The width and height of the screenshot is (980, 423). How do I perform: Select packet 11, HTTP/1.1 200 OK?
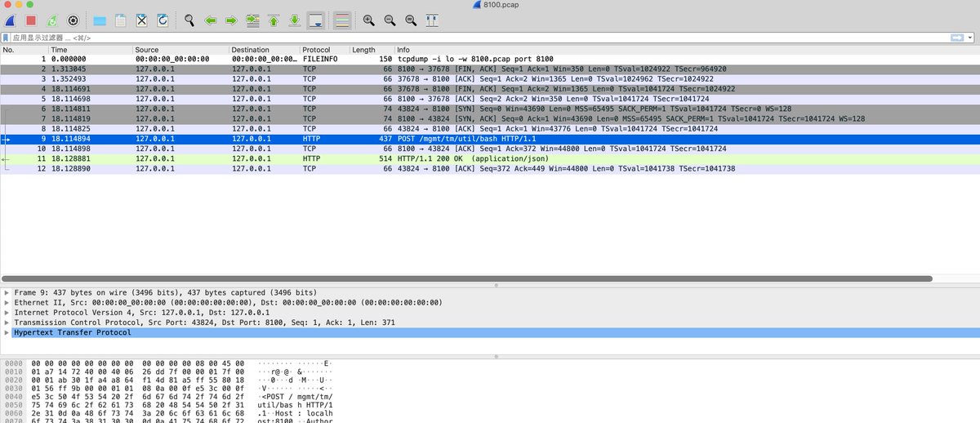tap(490, 158)
